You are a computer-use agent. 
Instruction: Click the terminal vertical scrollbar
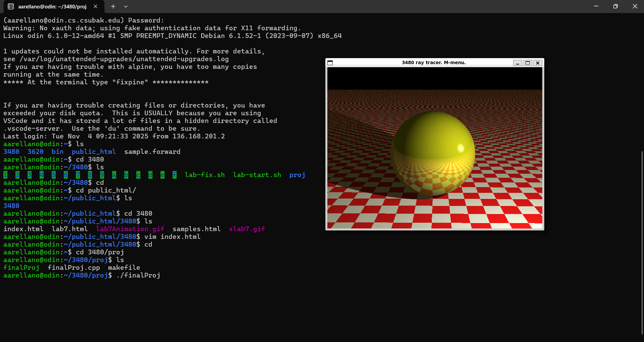[x=642, y=242]
